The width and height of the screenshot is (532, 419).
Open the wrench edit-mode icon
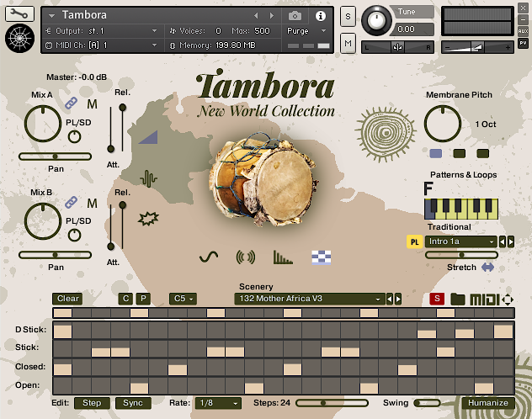tap(19, 13)
